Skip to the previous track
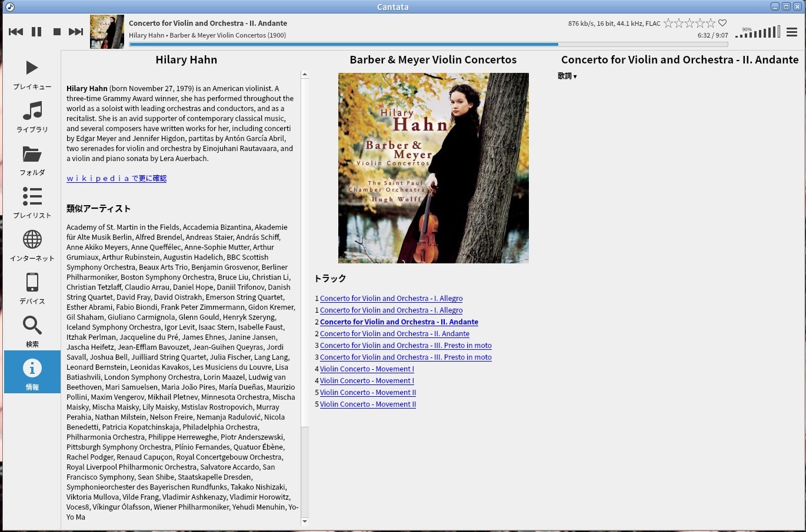 coord(16,32)
